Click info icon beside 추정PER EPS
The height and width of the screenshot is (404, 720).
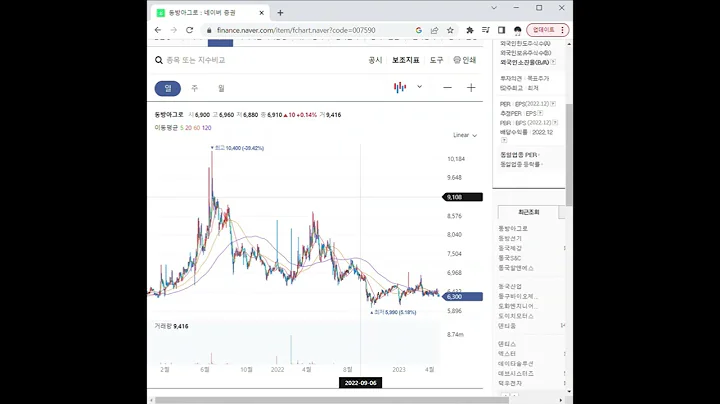[540, 113]
